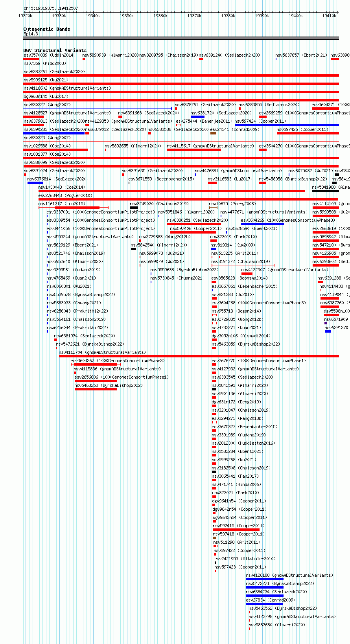Open nsv4115617 (gnomADStructuralVariants)
Image resolution: width=350 pixels, height=644 pixels.
tap(211, 146)
